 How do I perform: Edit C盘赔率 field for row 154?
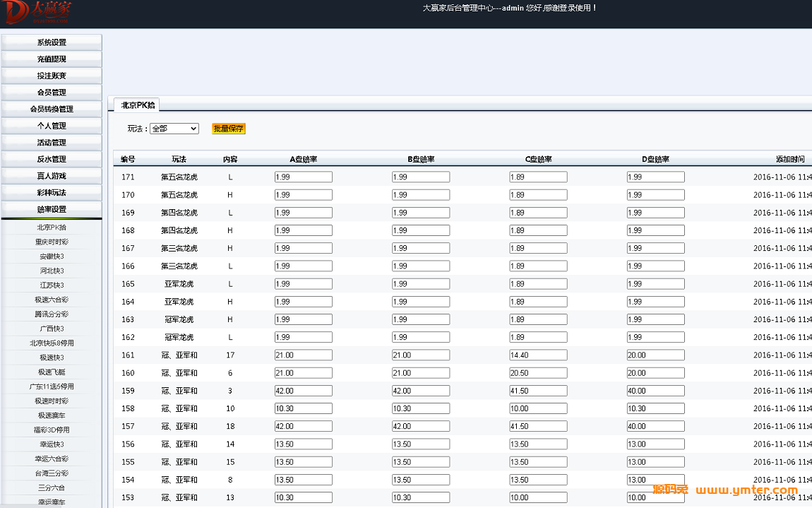(x=538, y=480)
